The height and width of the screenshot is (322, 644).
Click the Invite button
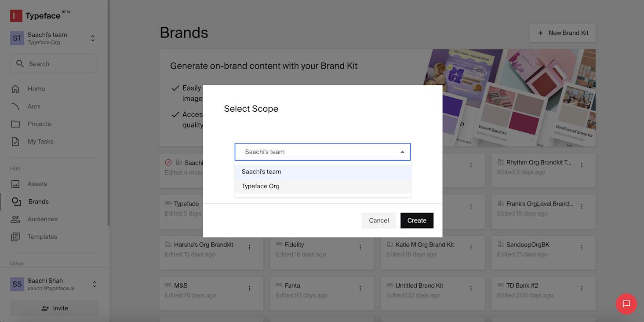pos(55,308)
